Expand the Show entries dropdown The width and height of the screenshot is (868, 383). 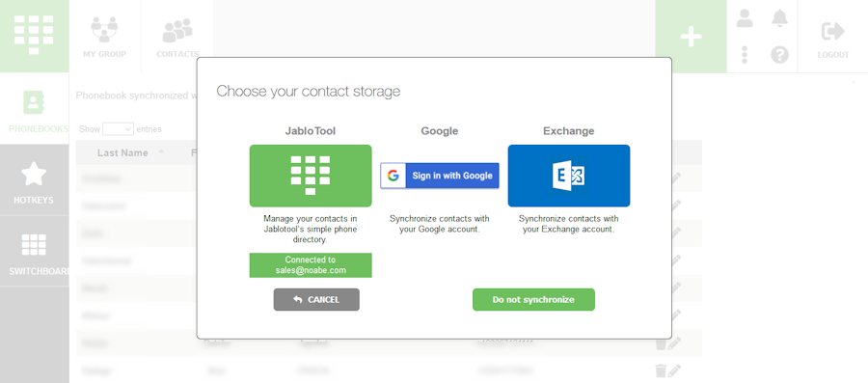118,129
